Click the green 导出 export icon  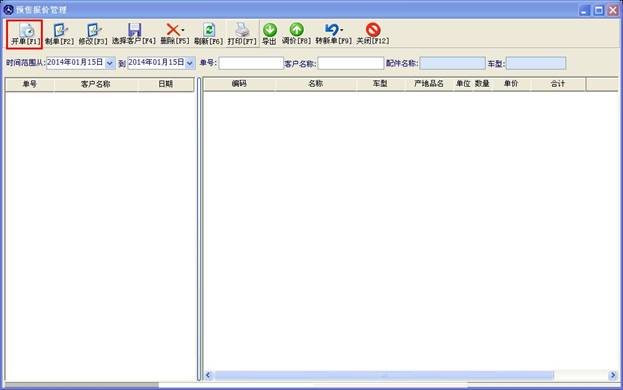270,29
